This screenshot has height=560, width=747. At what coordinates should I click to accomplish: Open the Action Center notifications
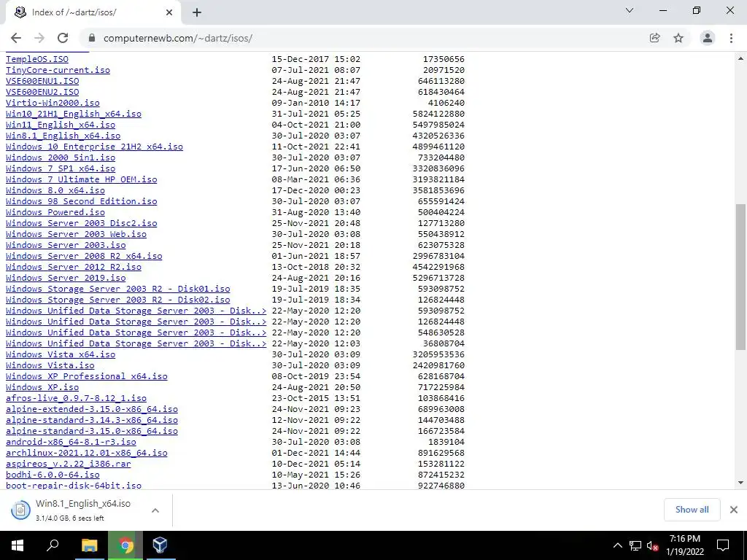pyautogui.click(x=723, y=545)
